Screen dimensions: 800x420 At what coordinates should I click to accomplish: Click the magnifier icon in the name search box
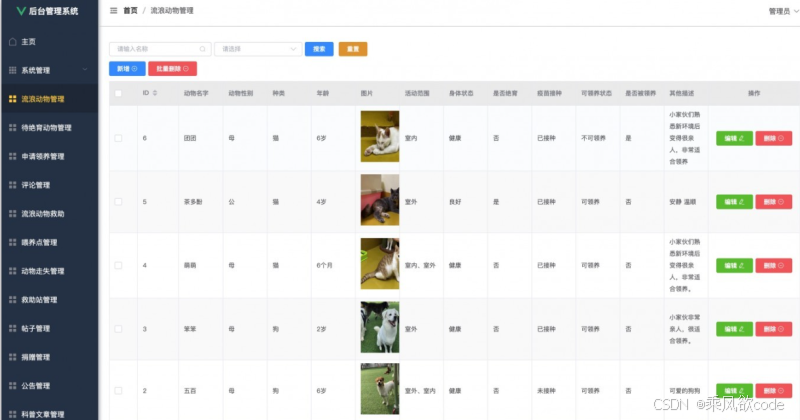[203, 49]
